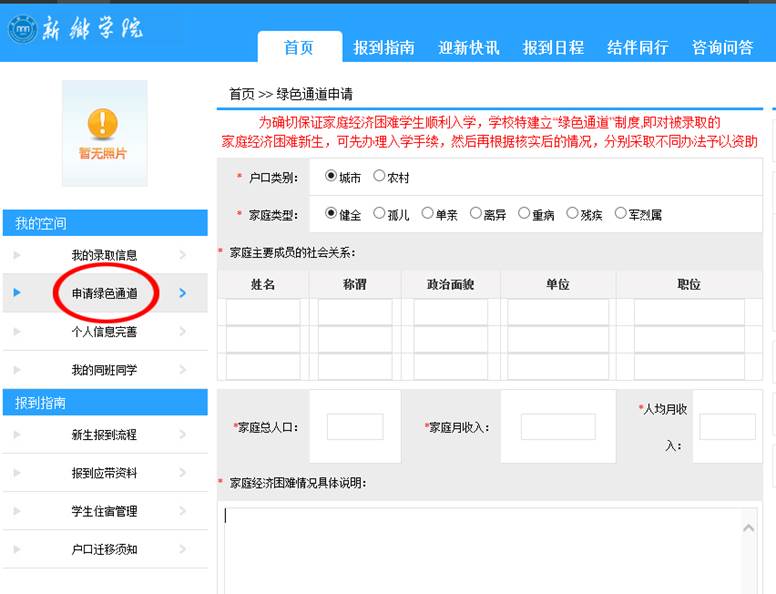Viewport: 776px width, 594px height.
Task: Click chevron arrow right of 我的同班同学
Action: [x=183, y=369]
